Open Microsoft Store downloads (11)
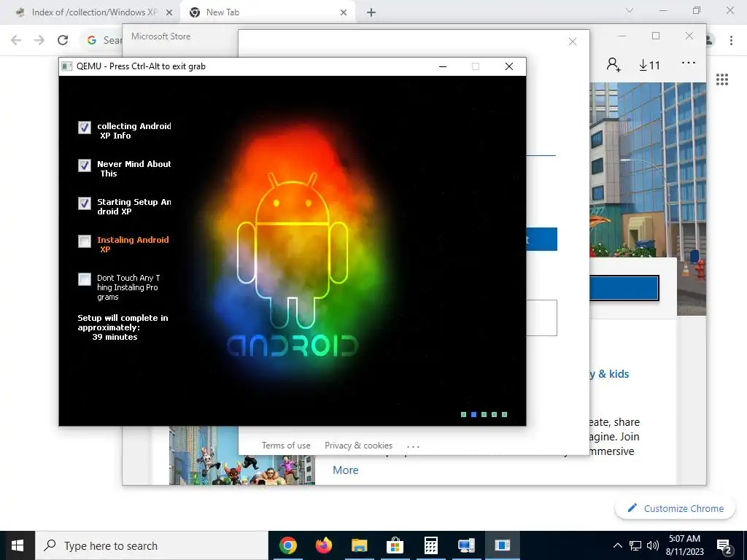The width and height of the screenshot is (747, 560). point(649,65)
